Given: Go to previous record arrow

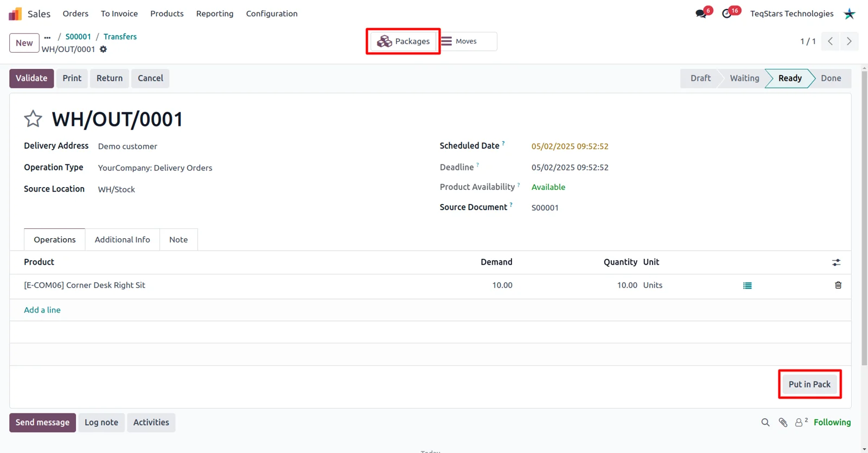Looking at the screenshot, I should click(830, 41).
